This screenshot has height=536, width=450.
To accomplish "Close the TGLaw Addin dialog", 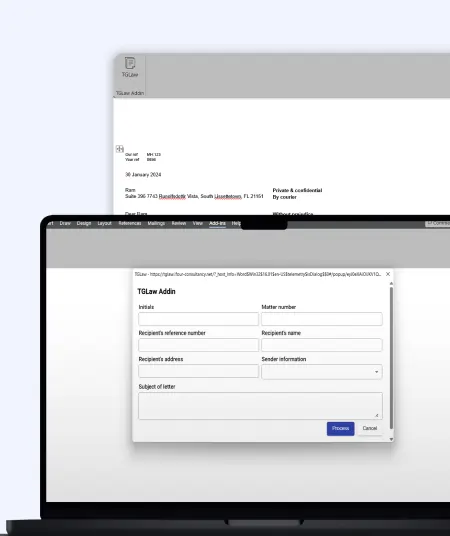I will pos(388,274).
